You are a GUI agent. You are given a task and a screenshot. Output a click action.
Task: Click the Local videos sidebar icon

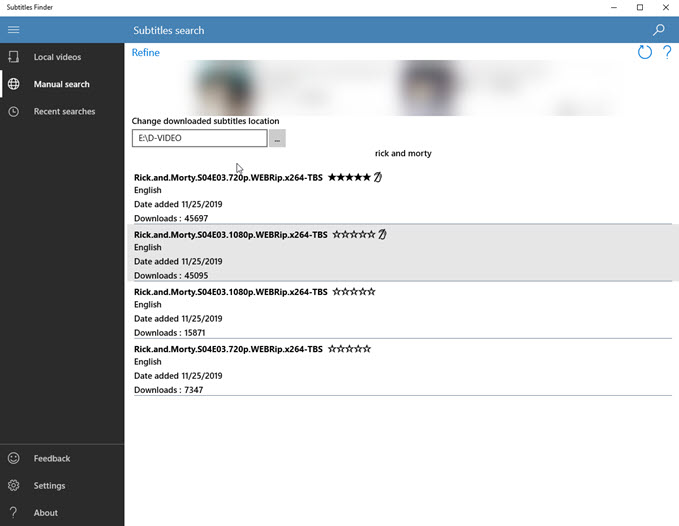pyautogui.click(x=13, y=57)
